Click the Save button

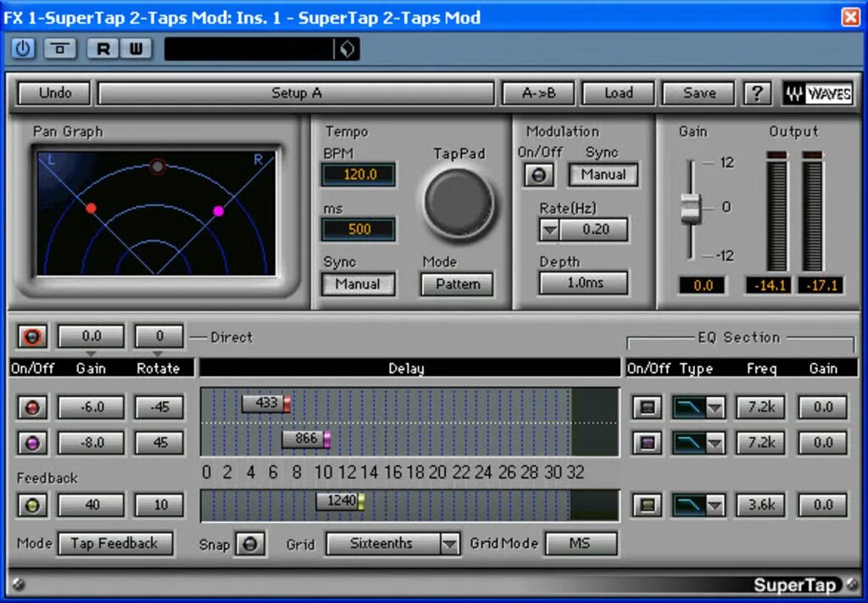(698, 93)
